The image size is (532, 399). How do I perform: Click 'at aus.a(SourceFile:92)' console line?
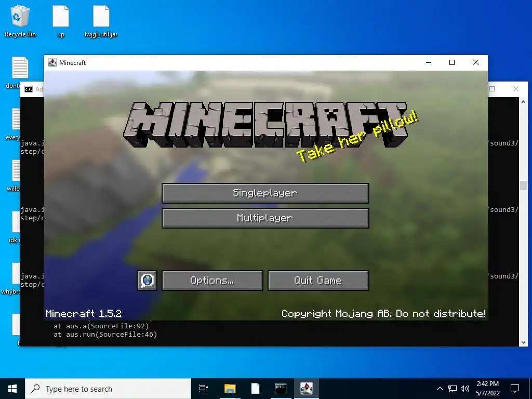coord(101,326)
